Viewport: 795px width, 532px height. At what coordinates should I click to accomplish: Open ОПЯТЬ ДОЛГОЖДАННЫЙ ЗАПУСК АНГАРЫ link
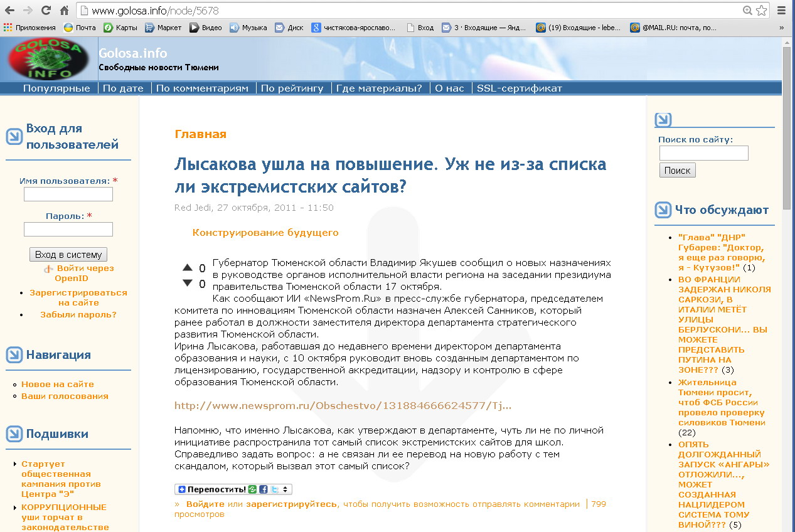(724, 484)
